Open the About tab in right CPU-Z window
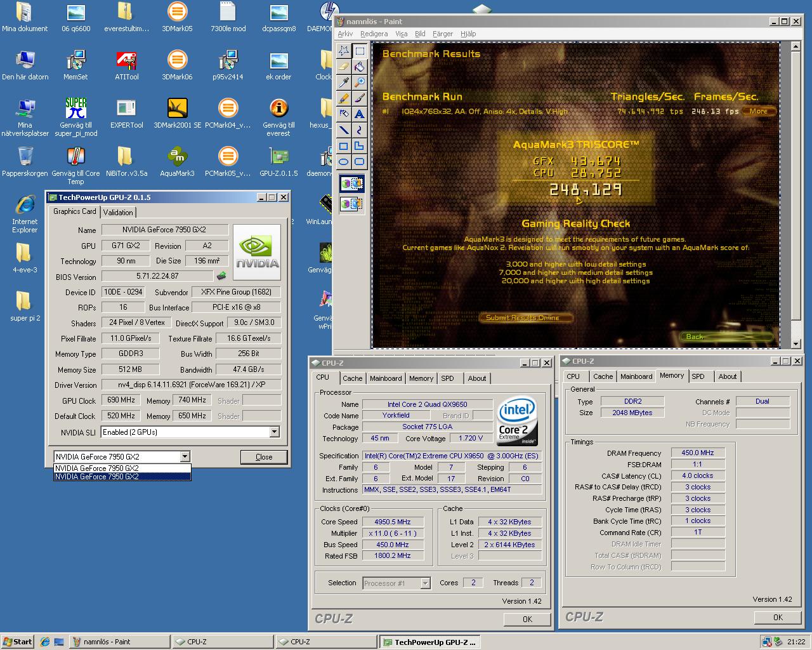 (728, 376)
